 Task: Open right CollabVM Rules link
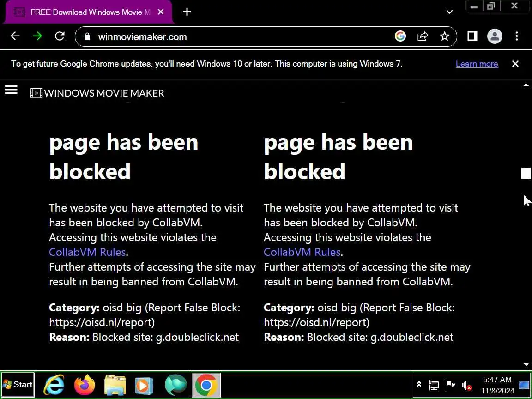click(x=302, y=252)
